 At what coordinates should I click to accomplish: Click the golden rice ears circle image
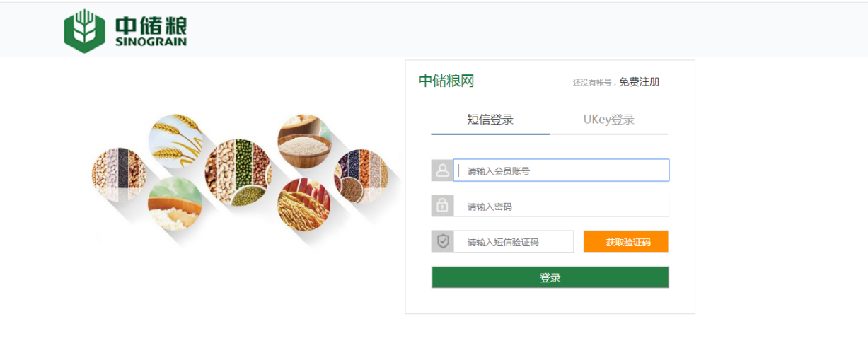[305, 204]
